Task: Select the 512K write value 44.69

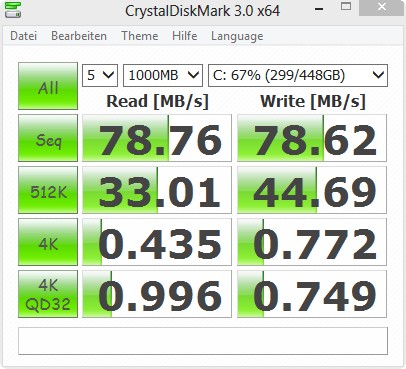Action: pos(312,190)
